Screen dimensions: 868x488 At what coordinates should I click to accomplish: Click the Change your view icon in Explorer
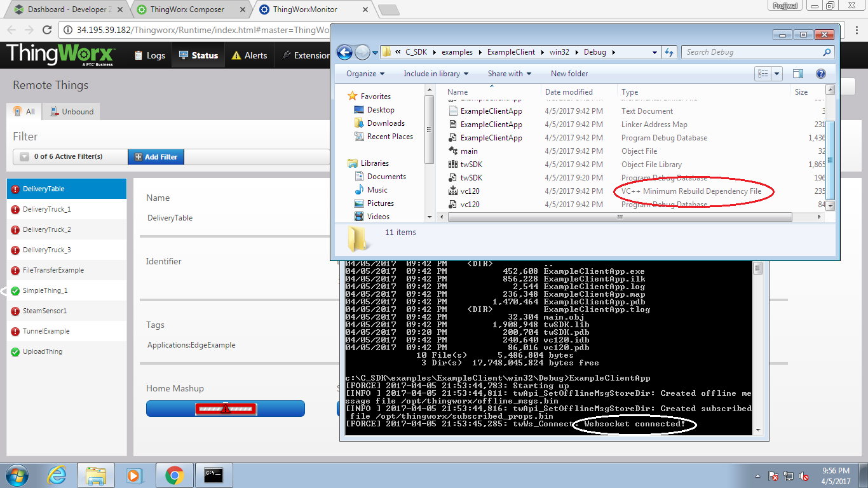[764, 73]
